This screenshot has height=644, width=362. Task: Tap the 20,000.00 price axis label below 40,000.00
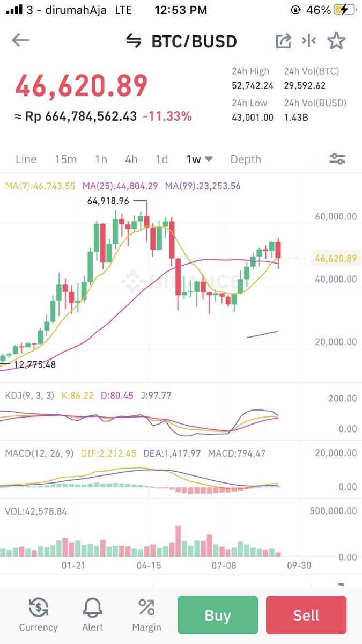tap(336, 342)
